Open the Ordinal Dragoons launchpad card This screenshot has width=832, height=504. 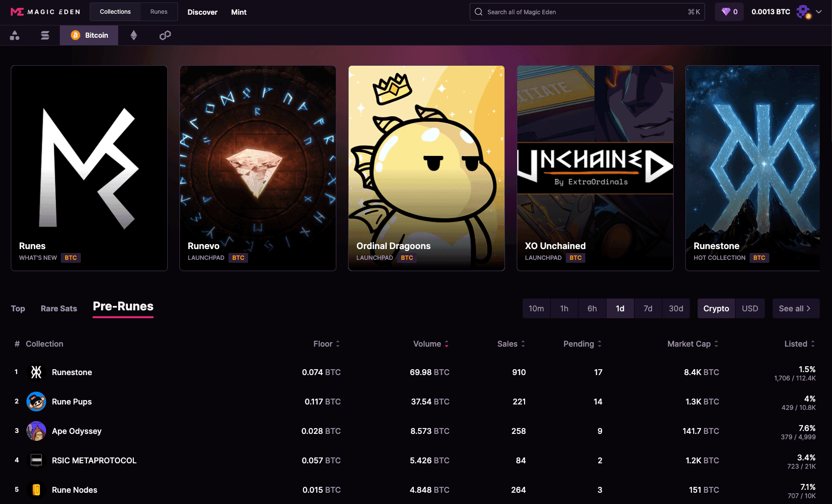[426, 168]
